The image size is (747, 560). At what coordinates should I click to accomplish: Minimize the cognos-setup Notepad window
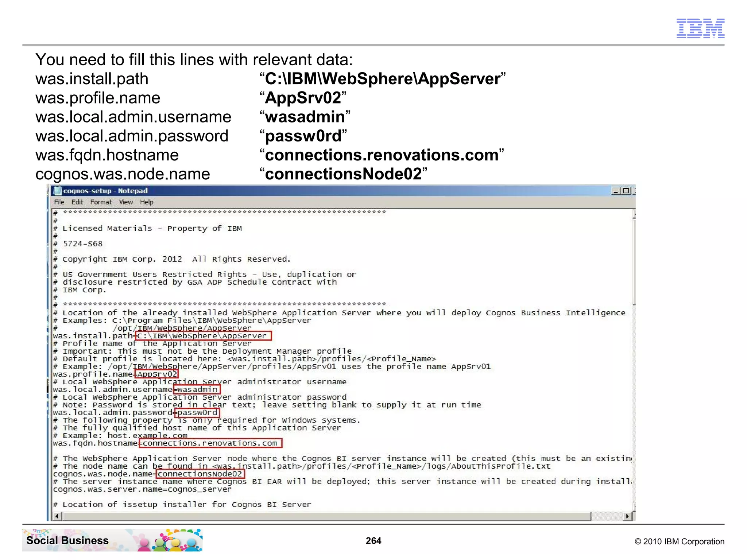click(616, 191)
